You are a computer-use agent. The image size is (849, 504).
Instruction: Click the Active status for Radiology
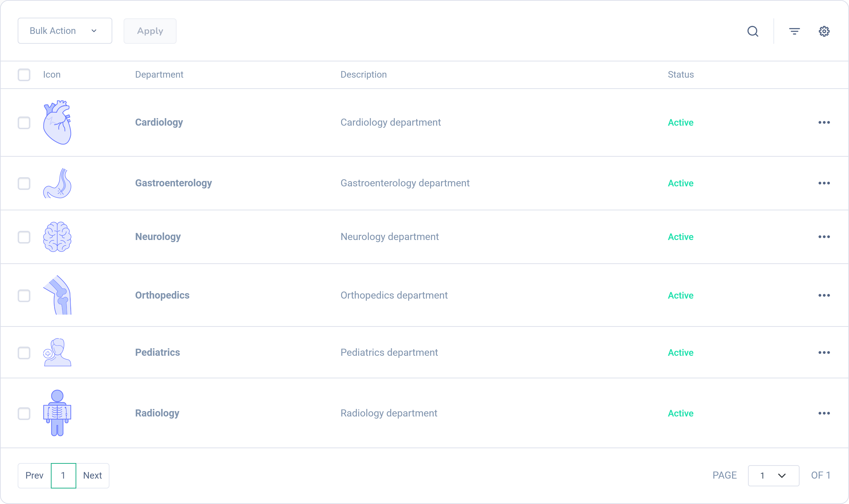click(680, 413)
